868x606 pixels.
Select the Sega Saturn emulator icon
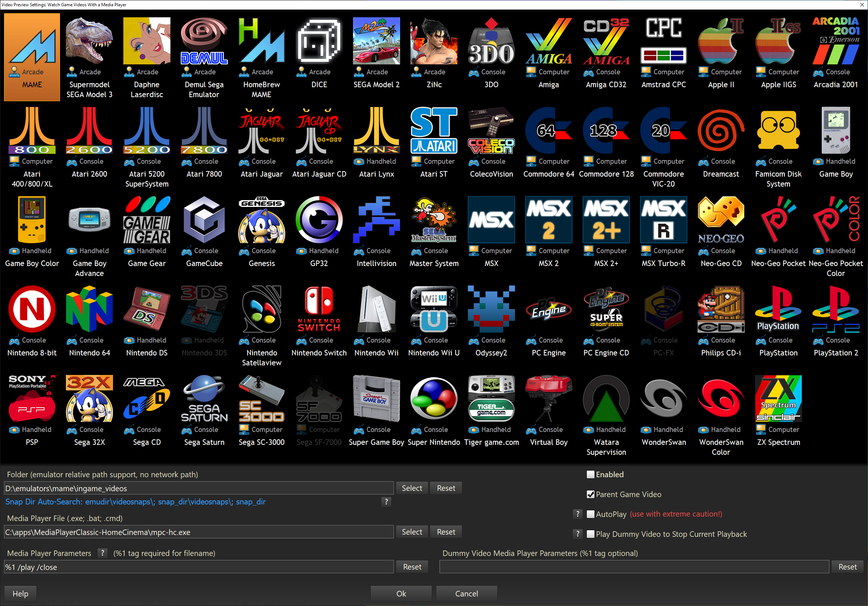pyautogui.click(x=204, y=398)
